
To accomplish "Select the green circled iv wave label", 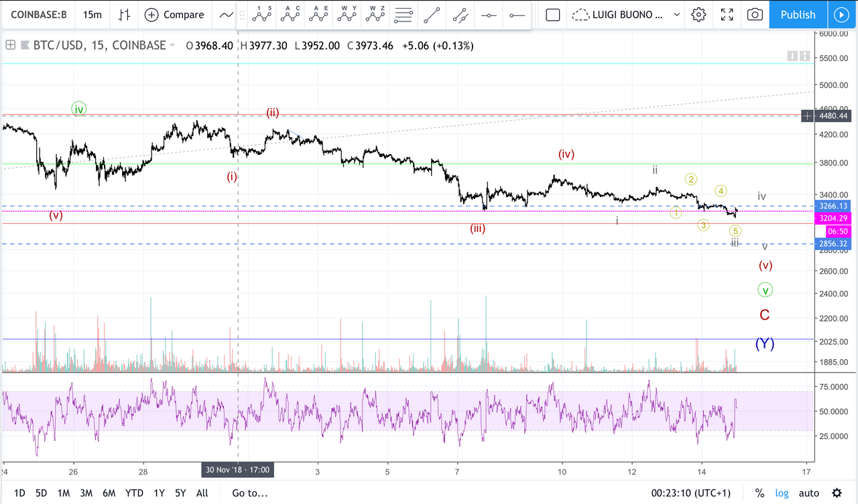I will 79,109.
